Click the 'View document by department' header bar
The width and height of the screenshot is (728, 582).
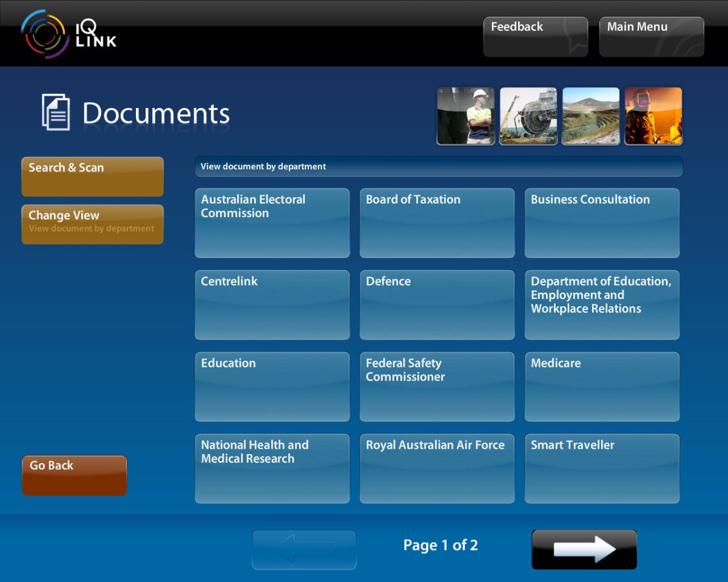coord(439,167)
